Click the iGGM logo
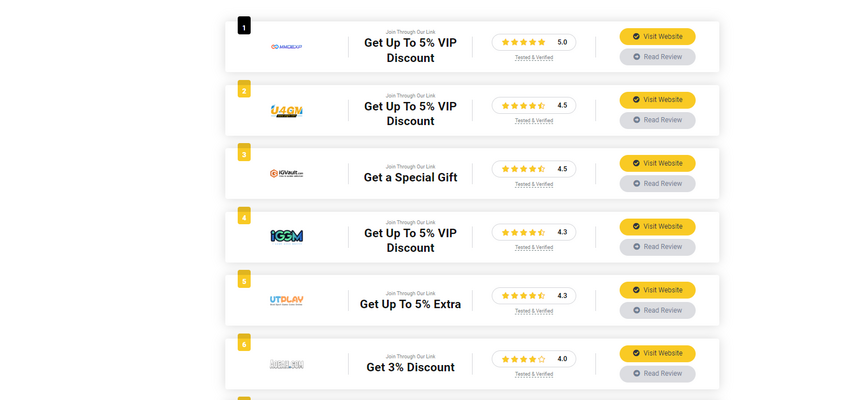The image size is (850, 400). click(x=286, y=237)
